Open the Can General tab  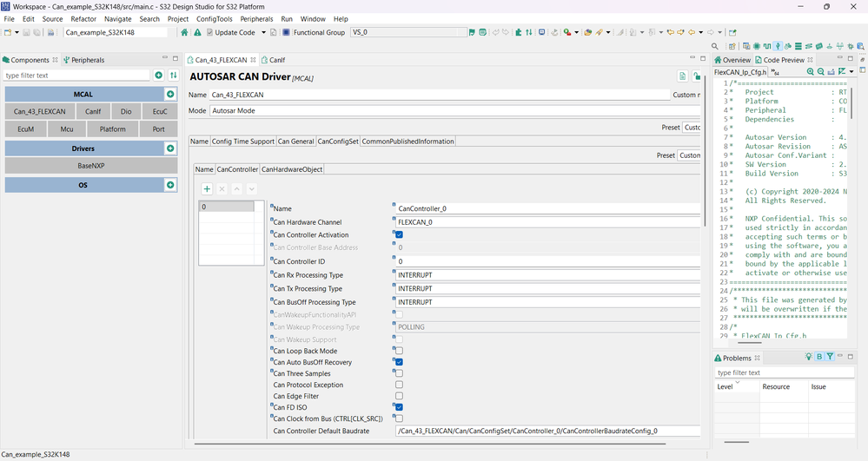pos(295,142)
